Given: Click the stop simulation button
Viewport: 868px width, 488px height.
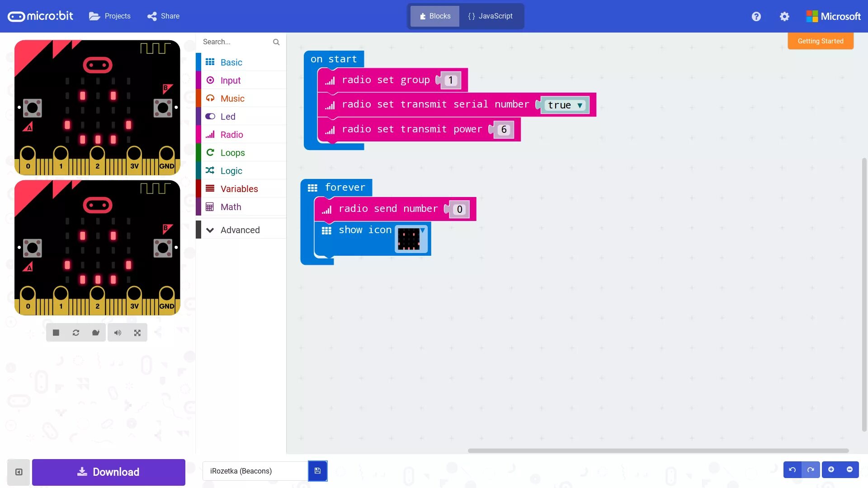Looking at the screenshot, I should pos(56,333).
